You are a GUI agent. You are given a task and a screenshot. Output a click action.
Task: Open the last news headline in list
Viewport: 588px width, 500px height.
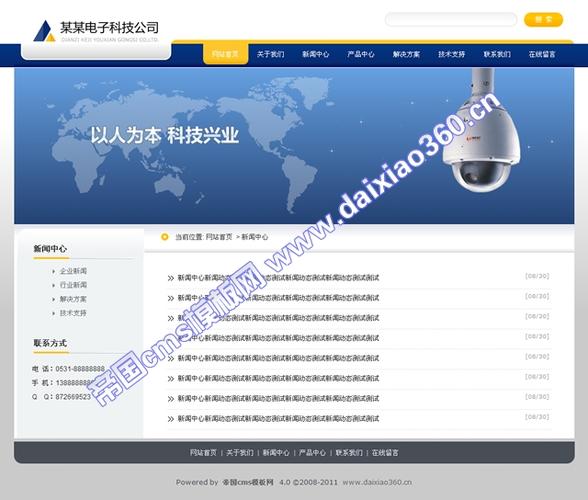tap(278, 419)
